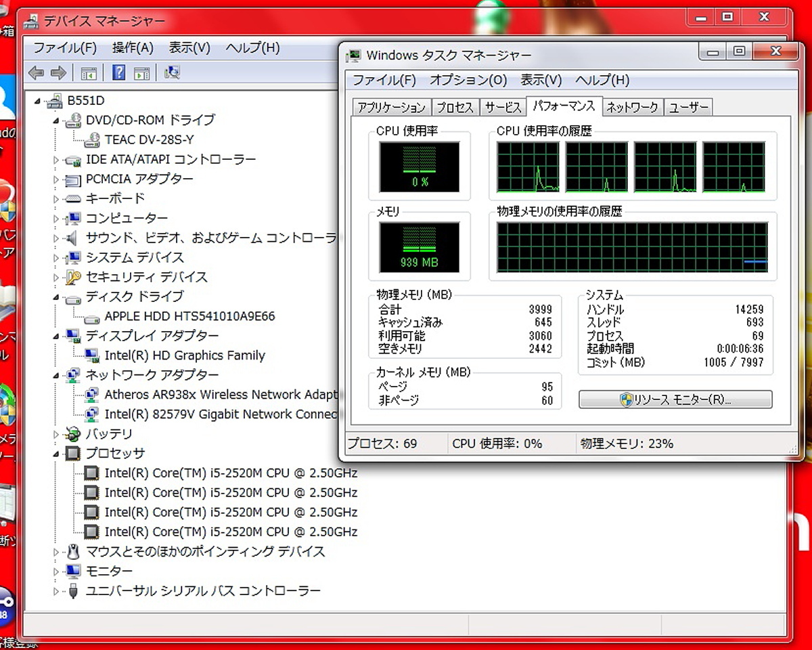Switch to the アプリケーション tab
812x650 pixels.
[x=391, y=108]
